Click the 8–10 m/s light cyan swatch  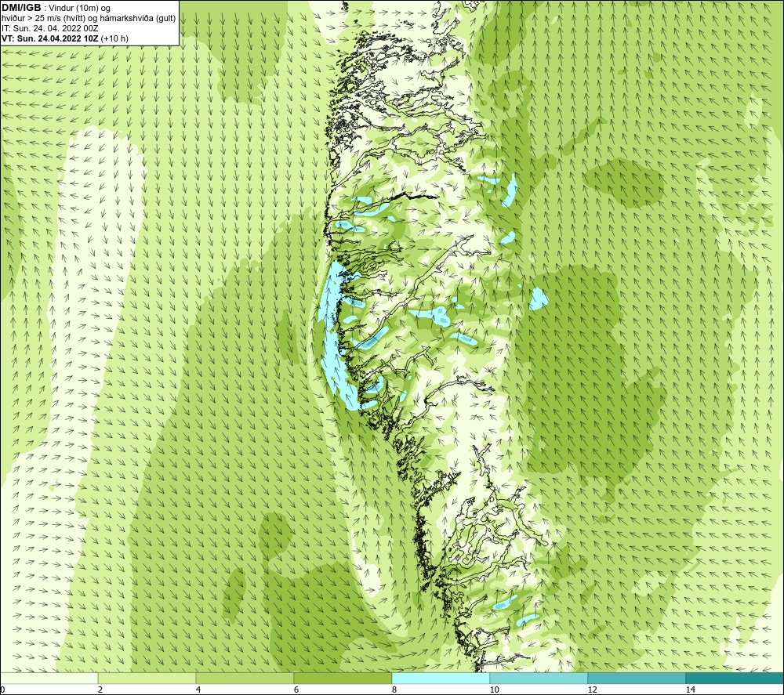click(x=441, y=678)
